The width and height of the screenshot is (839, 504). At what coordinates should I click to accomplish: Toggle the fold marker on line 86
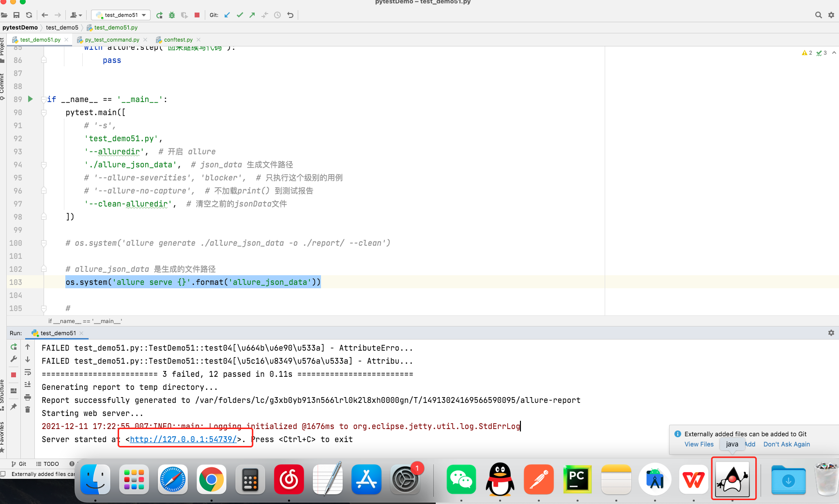click(x=44, y=60)
